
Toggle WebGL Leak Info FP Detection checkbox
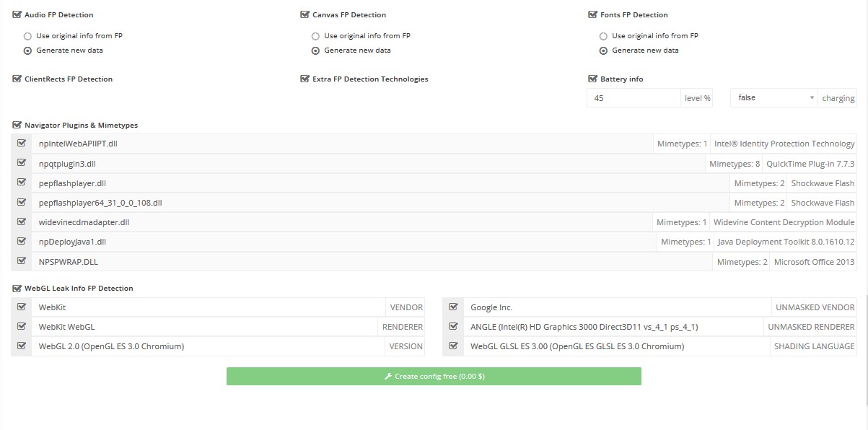[x=17, y=289]
